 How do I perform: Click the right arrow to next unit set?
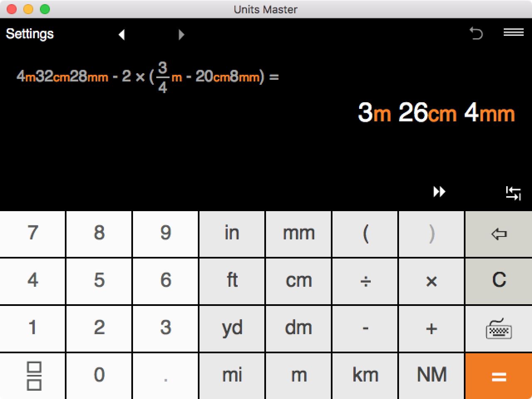(181, 34)
